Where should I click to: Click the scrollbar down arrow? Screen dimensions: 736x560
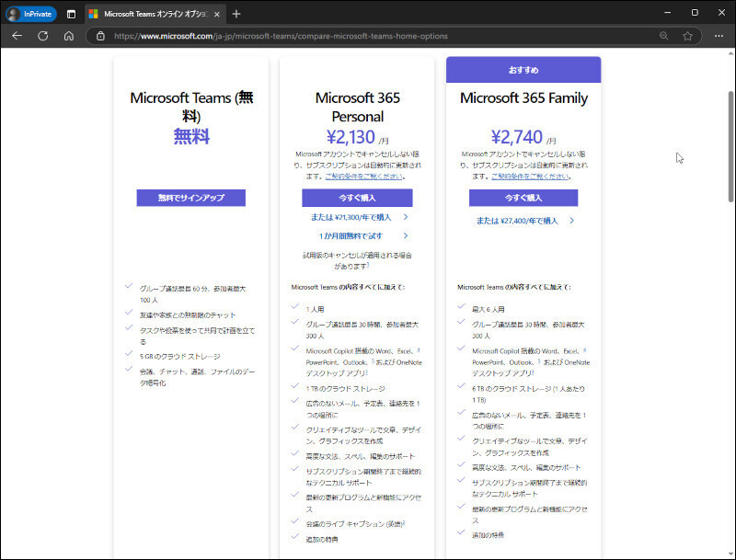point(730,554)
